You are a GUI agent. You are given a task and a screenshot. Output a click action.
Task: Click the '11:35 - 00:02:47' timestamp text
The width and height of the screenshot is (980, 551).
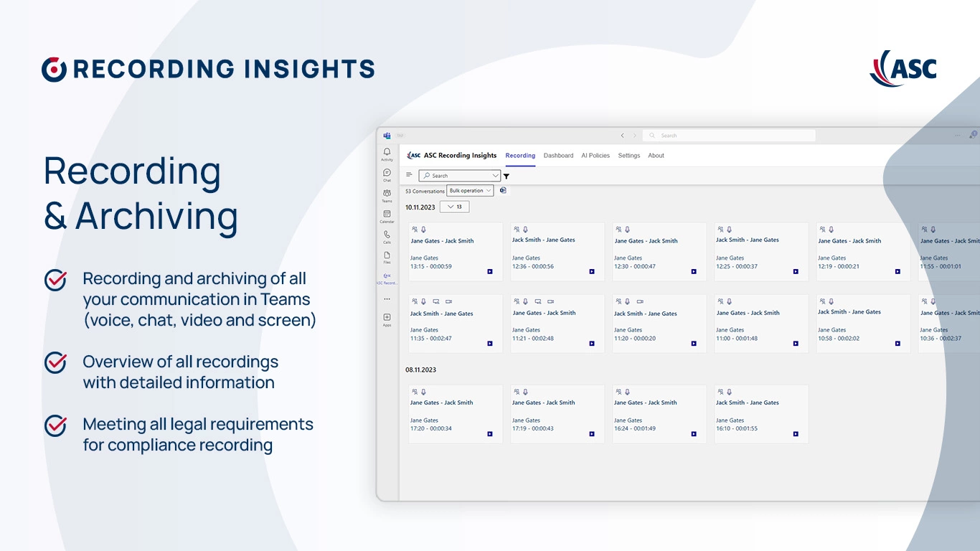431,339
